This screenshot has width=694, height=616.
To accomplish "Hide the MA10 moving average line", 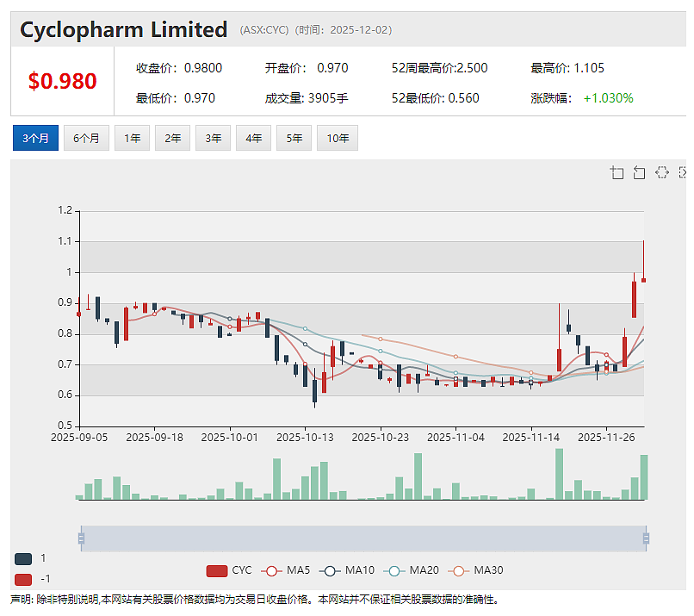I will (346, 570).
